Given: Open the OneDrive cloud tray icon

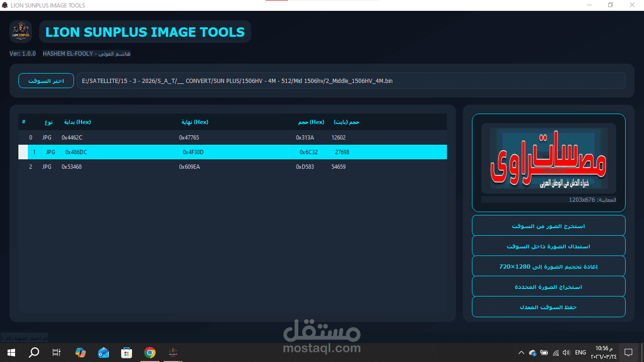Looking at the screenshot, I should [533, 352].
